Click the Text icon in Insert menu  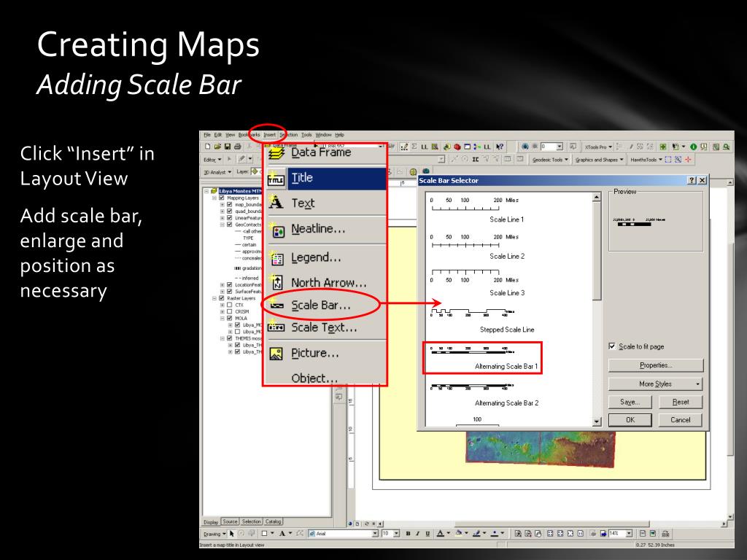pyautogui.click(x=276, y=203)
